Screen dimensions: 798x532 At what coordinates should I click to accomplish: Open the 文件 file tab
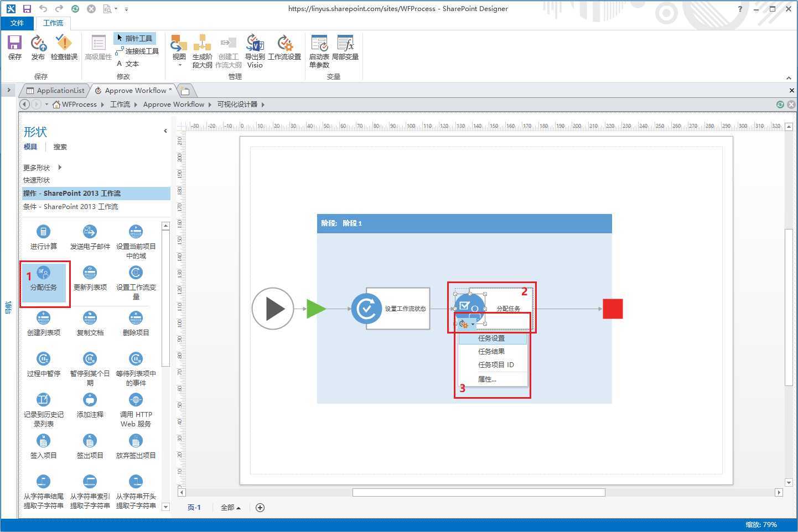pos(17,23)
